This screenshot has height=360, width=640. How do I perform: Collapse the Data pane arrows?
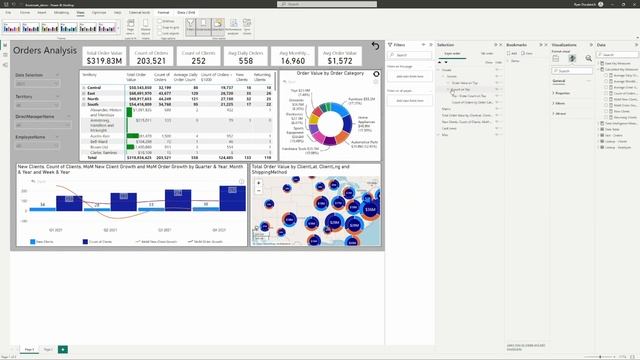tap(636, 44)
